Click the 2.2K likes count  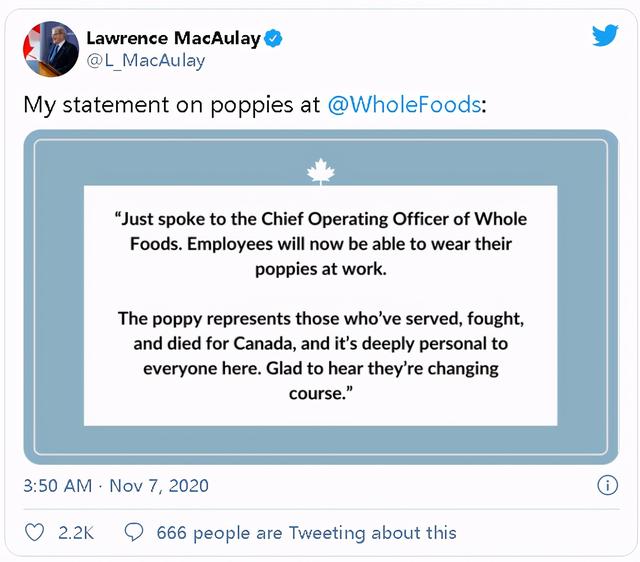tap(76, 533)
